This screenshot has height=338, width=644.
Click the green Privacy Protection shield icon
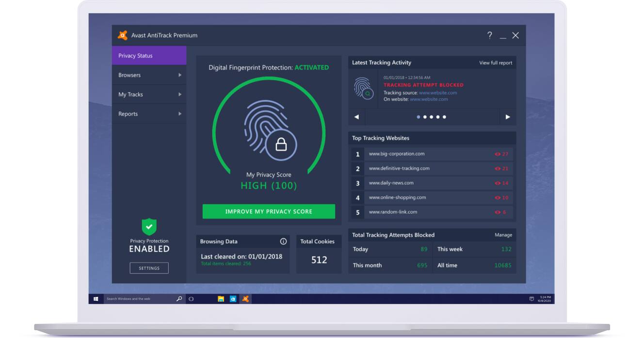149,227
